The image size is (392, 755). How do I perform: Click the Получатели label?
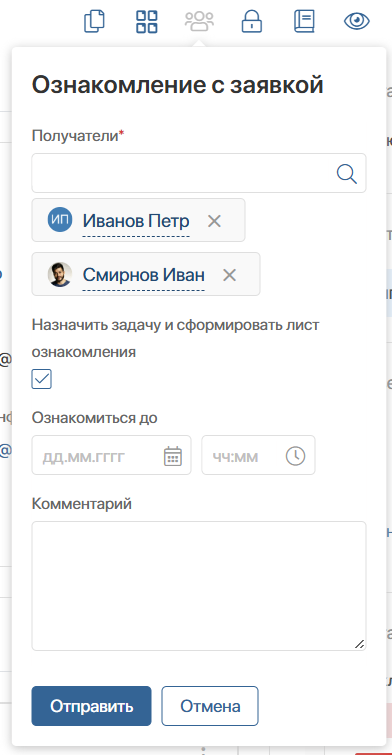coord(78,136)
